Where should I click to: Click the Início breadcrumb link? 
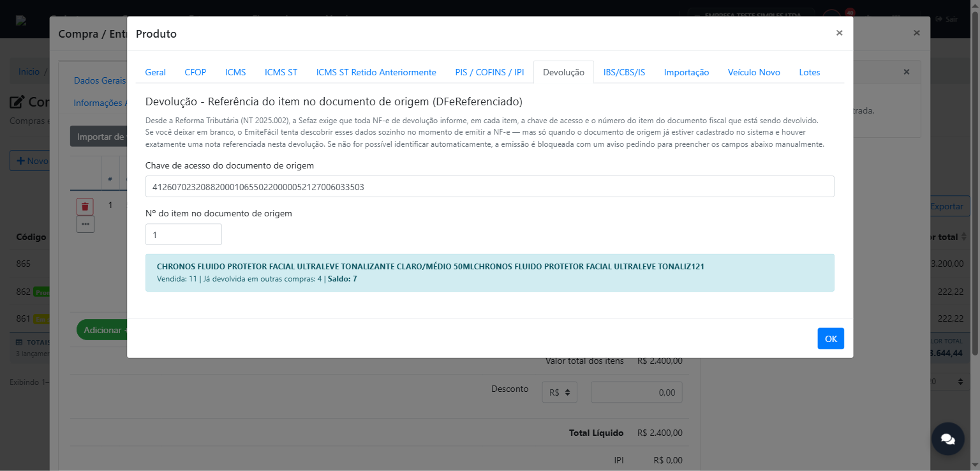click(29, 72)
